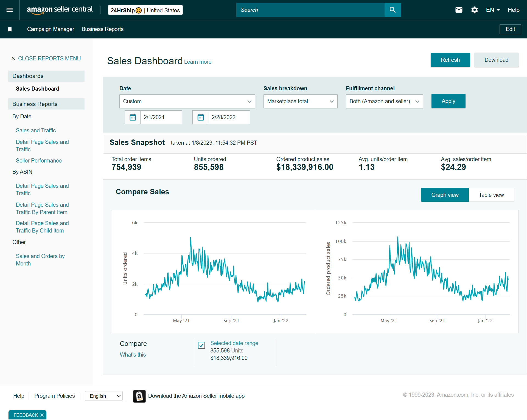Close the FEEDBACK tab with X
Viewport: 527px width, 420px height.
[42, 415]
